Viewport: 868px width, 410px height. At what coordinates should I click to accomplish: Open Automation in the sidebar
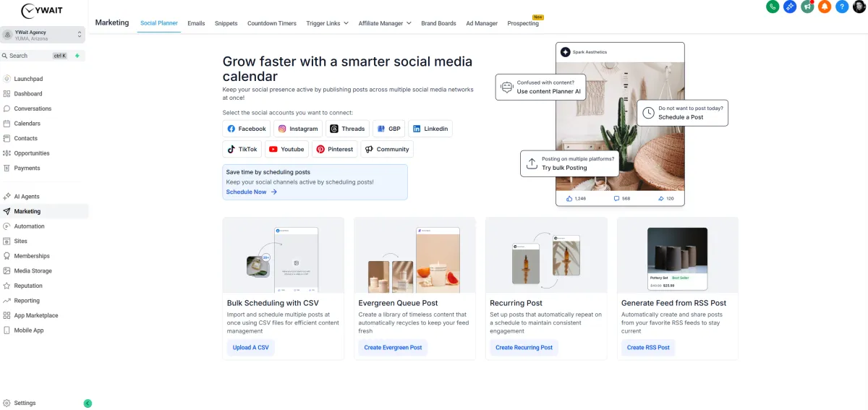pyautogui.click(x=29, y=226)
